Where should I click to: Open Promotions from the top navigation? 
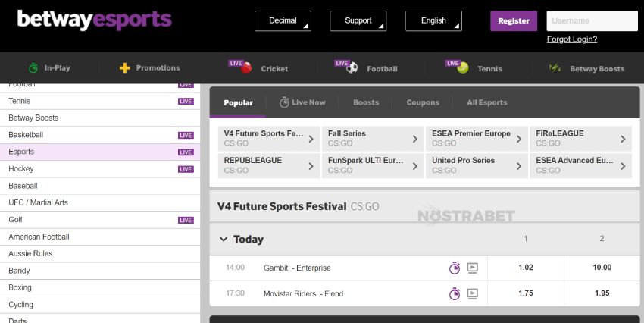pos(149,67)
